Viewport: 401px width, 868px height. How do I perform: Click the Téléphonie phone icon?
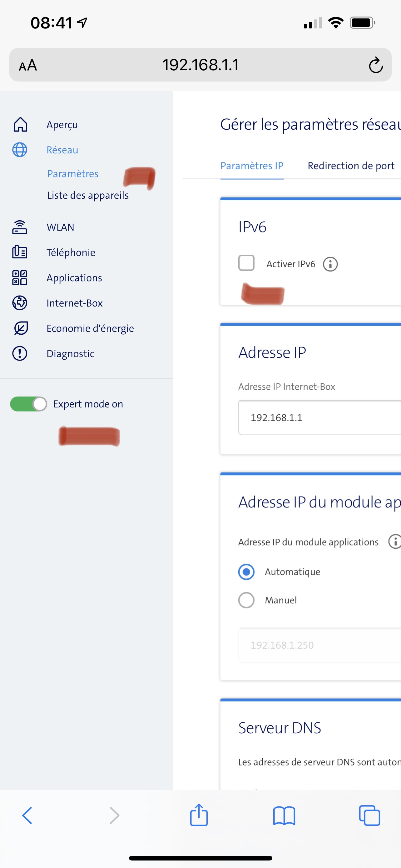click(x=20, y=252)
